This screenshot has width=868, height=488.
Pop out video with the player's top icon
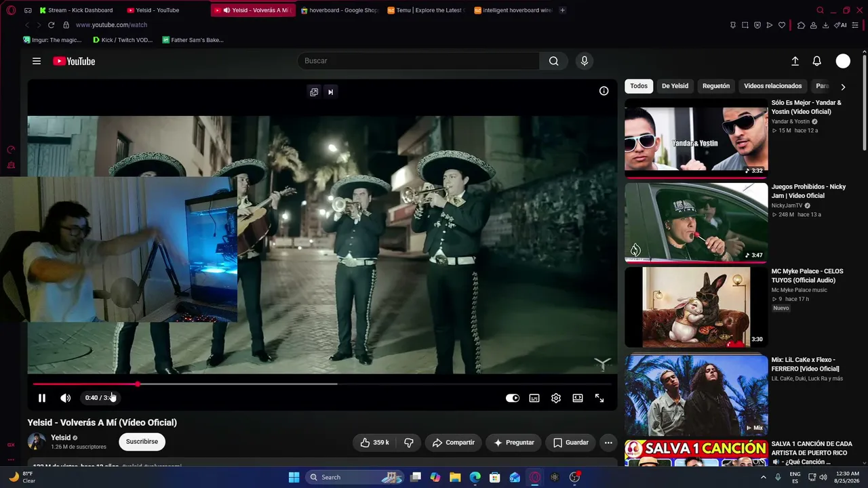314,92
